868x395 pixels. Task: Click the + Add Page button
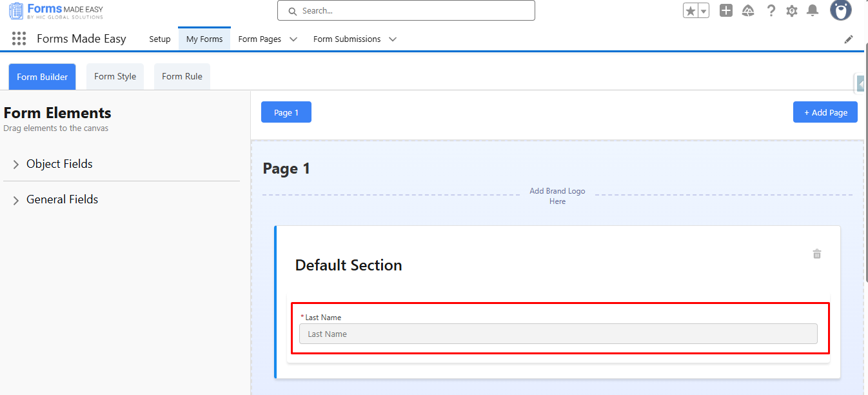point(825,112)
